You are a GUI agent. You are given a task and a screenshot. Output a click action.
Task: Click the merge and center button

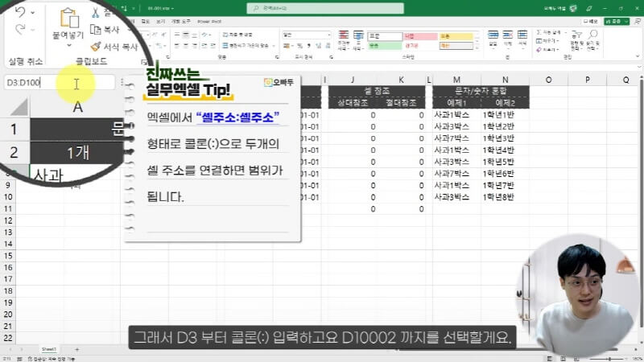click(x=246, y=46)
